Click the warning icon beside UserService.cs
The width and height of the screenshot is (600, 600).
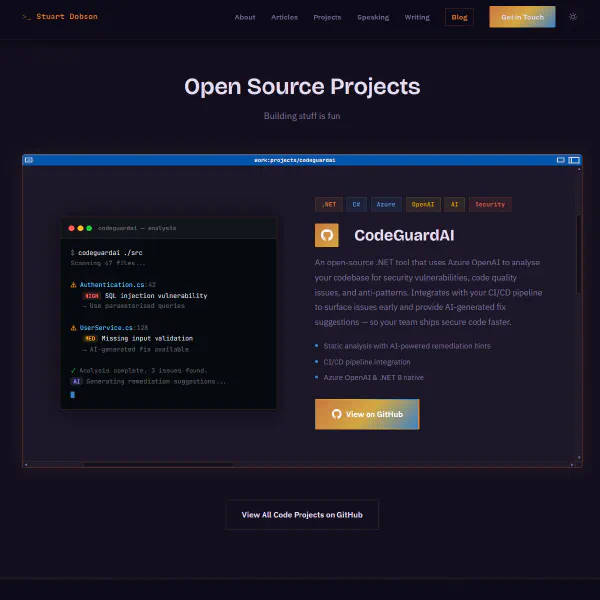pos(73,328)
